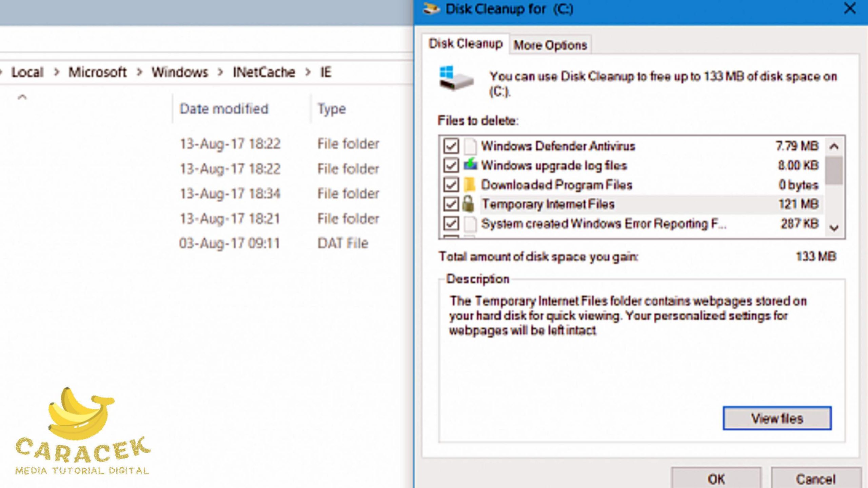Viewport: 868px width, 488px height.
Task: Expand the chevron after Local in path
Action: [57, 72]
